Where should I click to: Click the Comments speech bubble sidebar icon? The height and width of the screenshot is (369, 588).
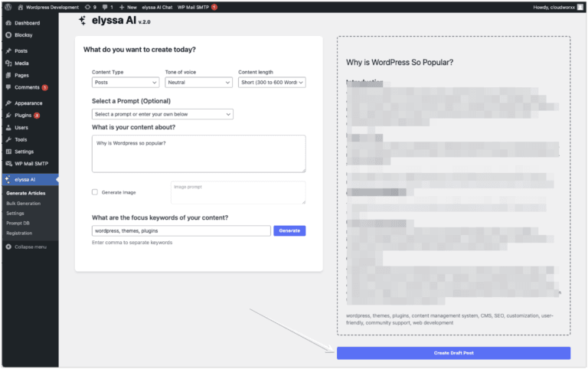(x=8, y=87)
